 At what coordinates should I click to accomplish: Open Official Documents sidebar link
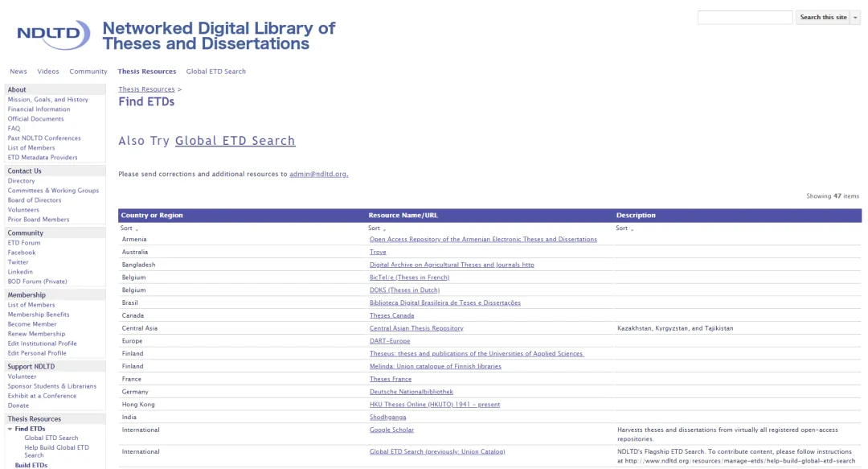(35, 118)
